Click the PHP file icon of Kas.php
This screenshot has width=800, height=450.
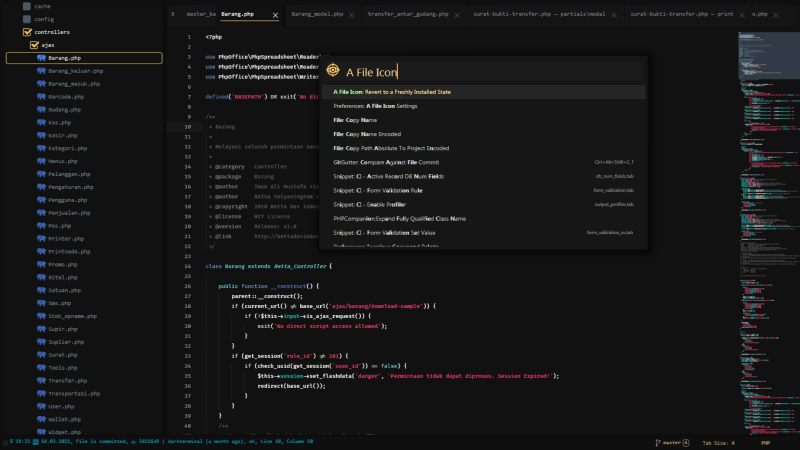(x=41, y=122)
